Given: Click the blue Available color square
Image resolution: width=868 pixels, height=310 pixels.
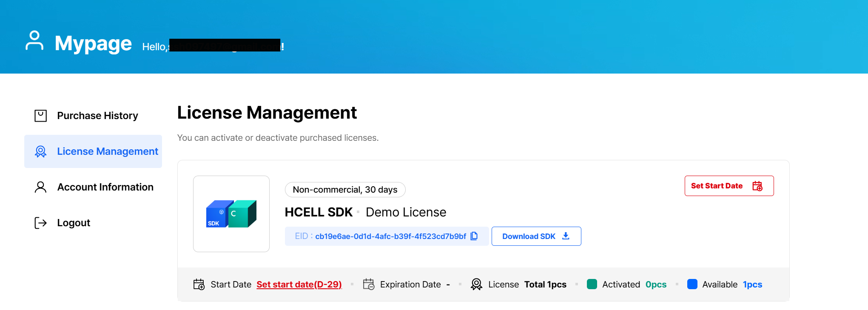Looking at the screenshot, I should [x=692, y=284].
